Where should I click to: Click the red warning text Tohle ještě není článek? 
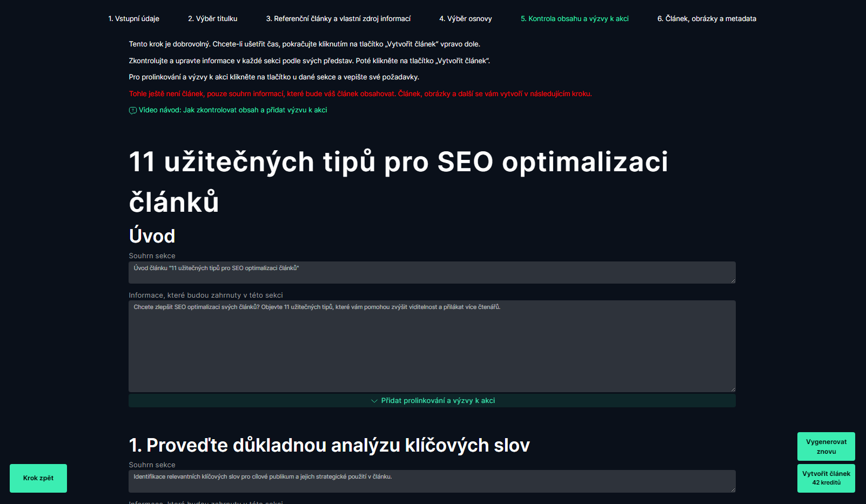coord(360,93)
